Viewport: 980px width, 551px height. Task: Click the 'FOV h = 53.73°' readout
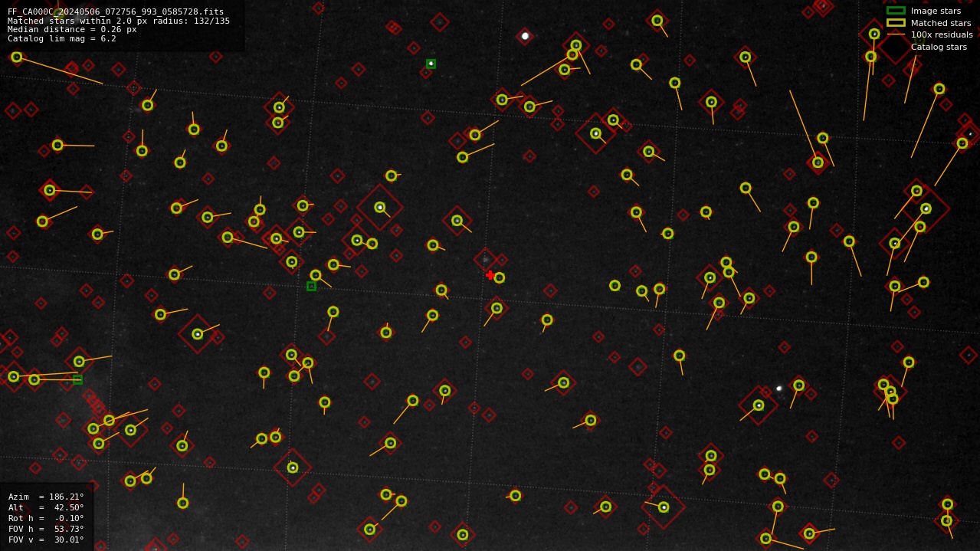pos(46,529)
